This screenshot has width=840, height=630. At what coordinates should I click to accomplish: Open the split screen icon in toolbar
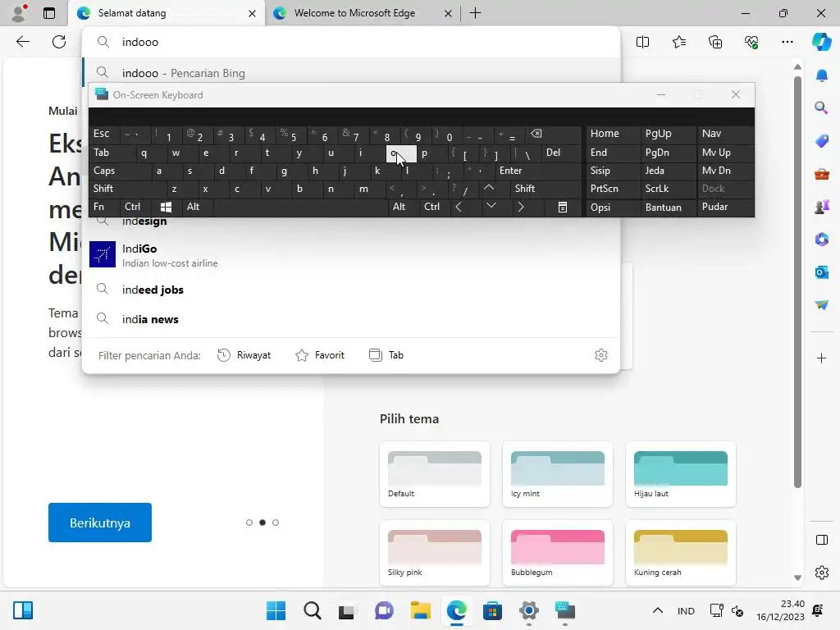pos(642,42)
